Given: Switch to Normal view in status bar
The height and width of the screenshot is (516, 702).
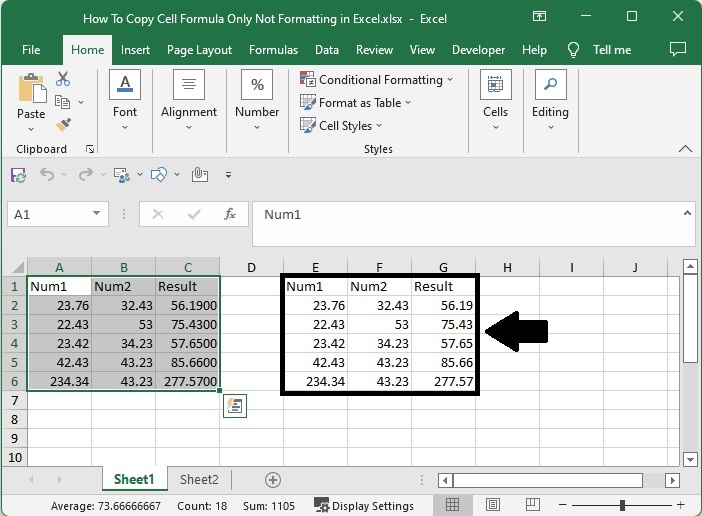Looking at the screenshot, I should click(x=452, y=506).
